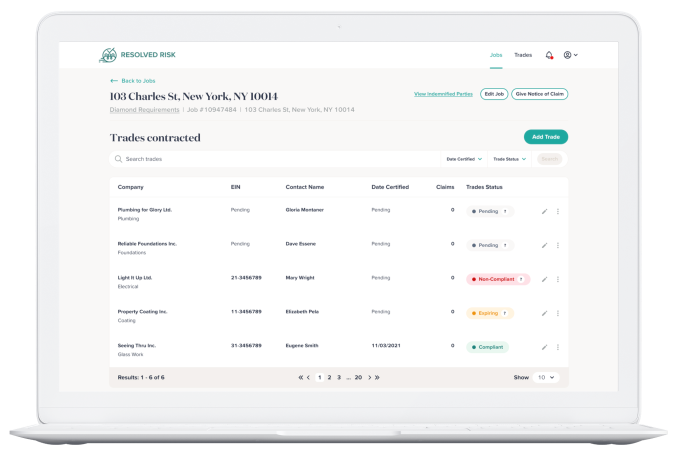The height and width of the screenshot is (464, 680).
Task: Select page 3 in pagination
Action: pos(339,377)
